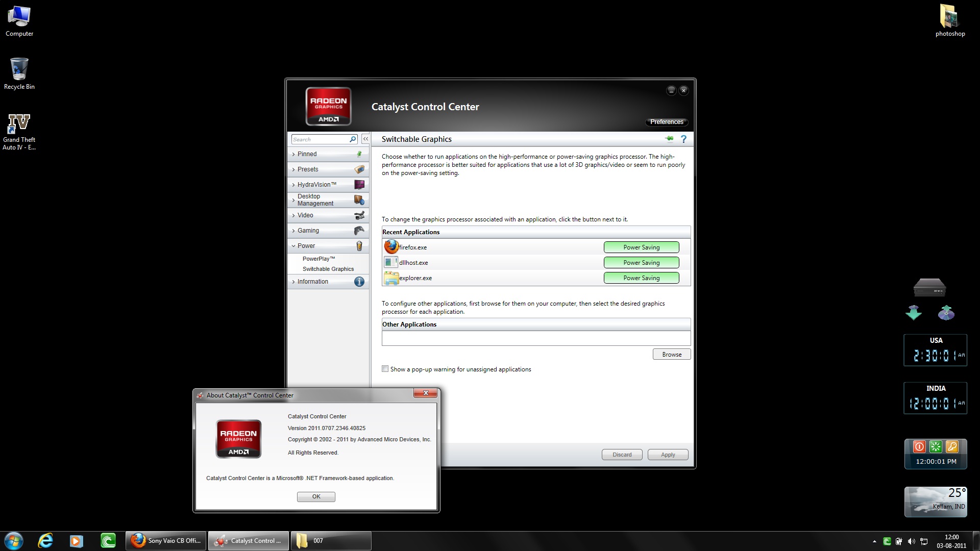The width and height of the screenshot is (980, 551).
Task: Expand the HydraVision section
Action: (x=328, y=184)
